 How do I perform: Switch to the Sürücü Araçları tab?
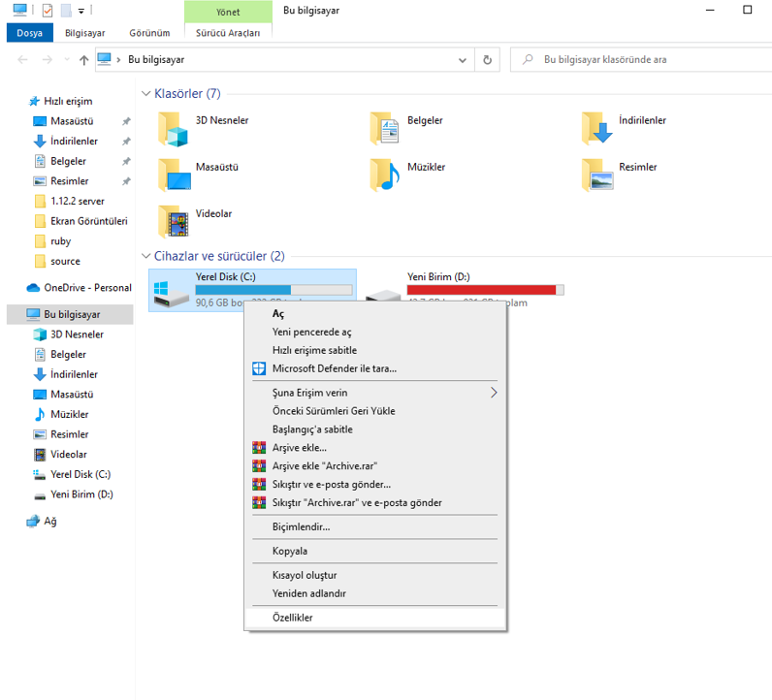[228, 33]
